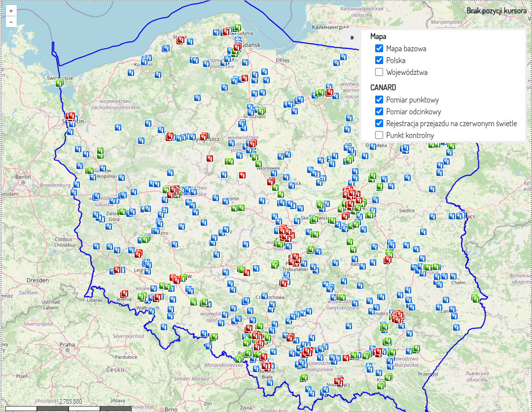Disable the Mapa bazowa layer
This screenshot has height=412, width=532.
tap(379, 49)
